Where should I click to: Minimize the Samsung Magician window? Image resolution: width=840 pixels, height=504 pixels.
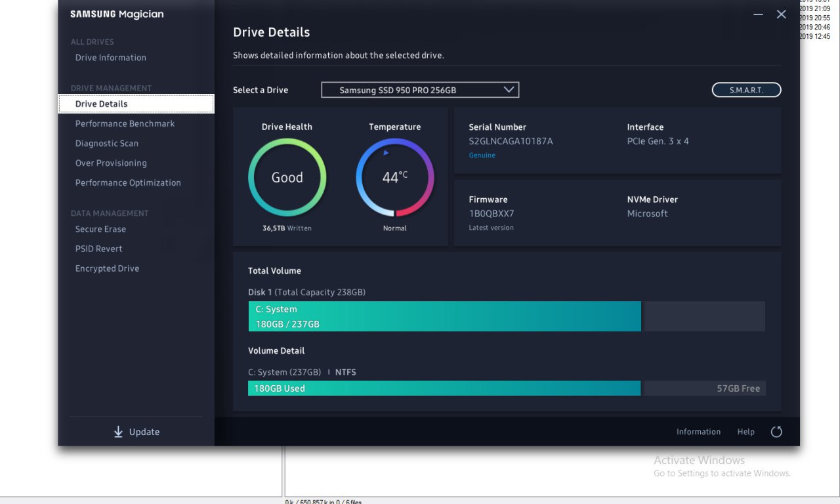tap(758, 14)
